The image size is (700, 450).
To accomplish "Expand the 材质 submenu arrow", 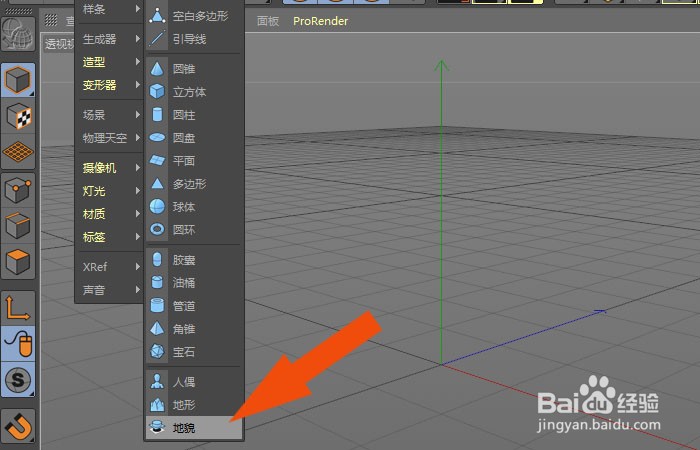I will 138,214.
